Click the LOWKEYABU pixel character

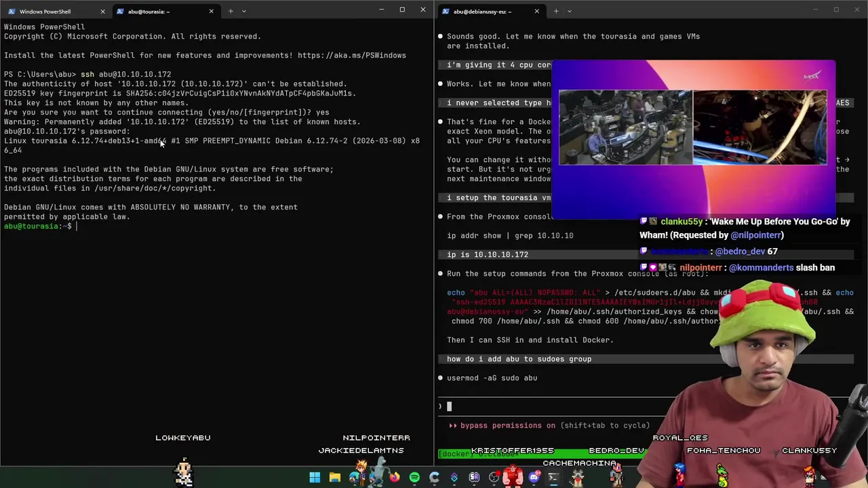pyautogui.click(x=183, y=472)
